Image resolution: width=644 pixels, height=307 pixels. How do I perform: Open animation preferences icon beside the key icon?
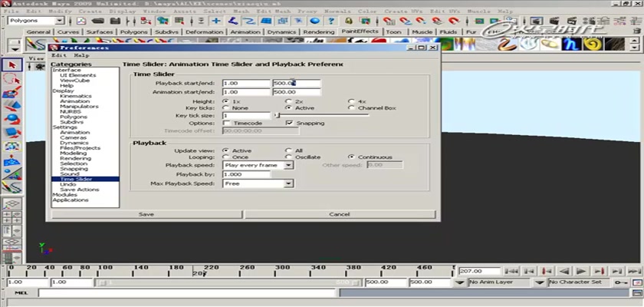[x=637, y=282]
